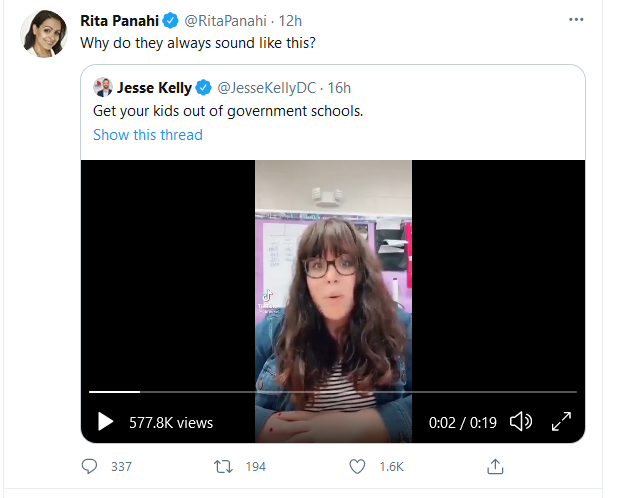Viewport: 617px width, 498px height.
Task: Click the Jesse Kelly name in quoted tweet
Action: tap(154, 87)
